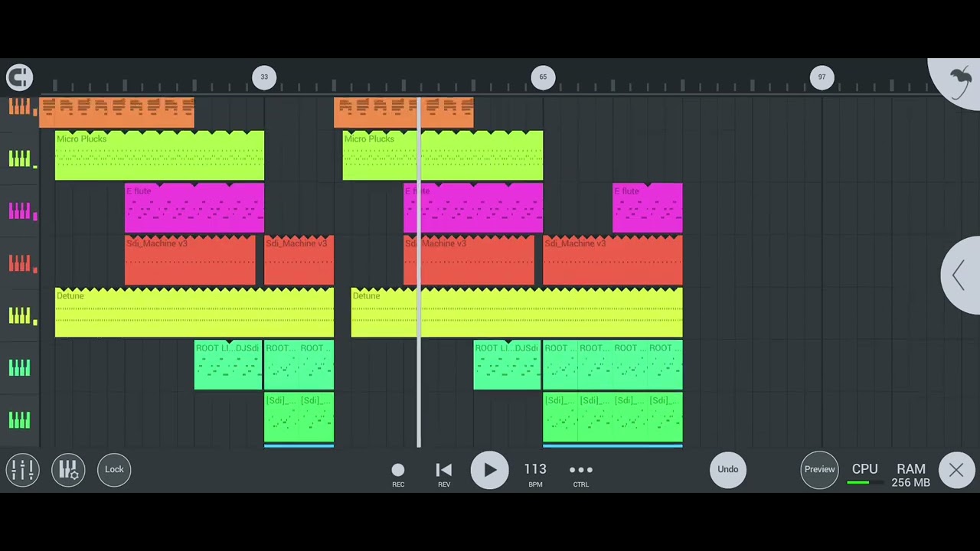Select Sdi_Machine v3 track piano icon
980x551 pixels.
[21, 262]
